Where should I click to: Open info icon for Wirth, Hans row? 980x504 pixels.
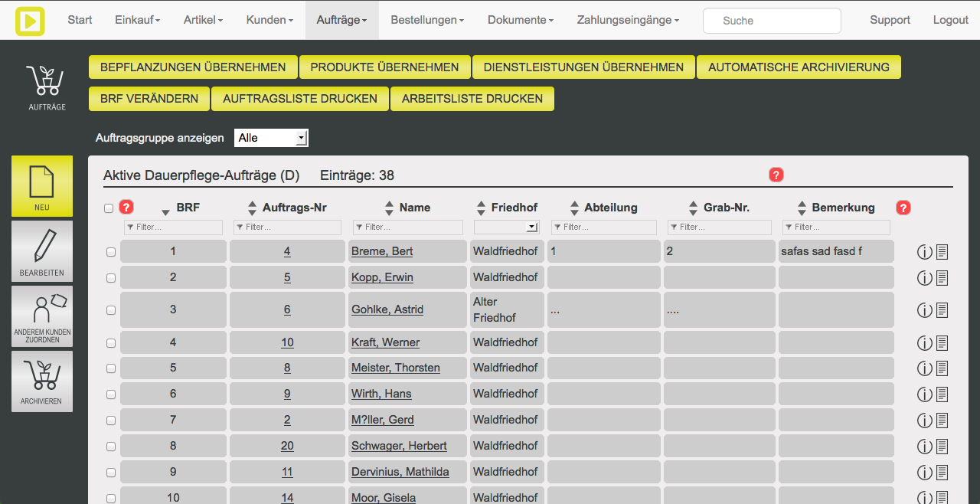925,394
